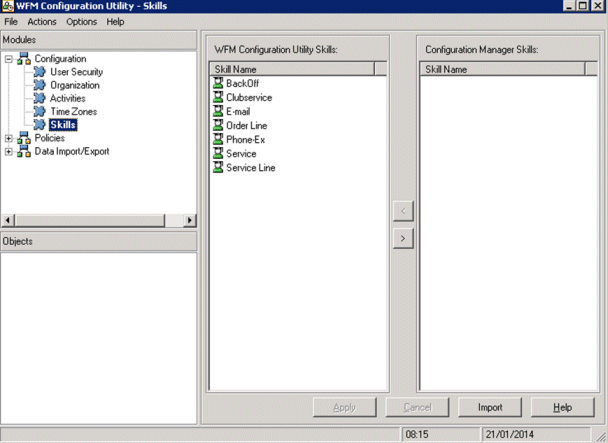Screen dimensions: 608x443
Task: Expand the Data Import/Export node
Action: 9,152
